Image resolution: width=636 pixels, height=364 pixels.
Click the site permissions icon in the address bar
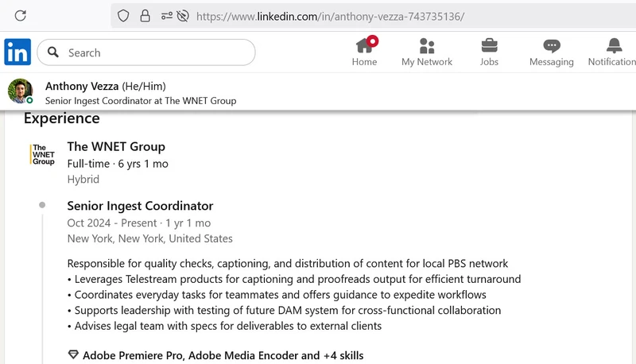click(x=166, y=16)
